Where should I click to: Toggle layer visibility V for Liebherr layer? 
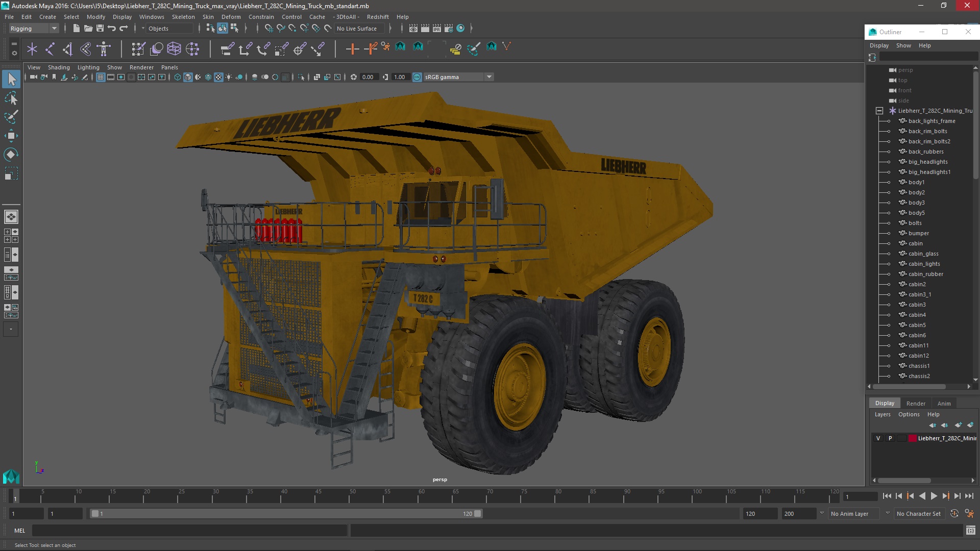(x=878, y=438)
